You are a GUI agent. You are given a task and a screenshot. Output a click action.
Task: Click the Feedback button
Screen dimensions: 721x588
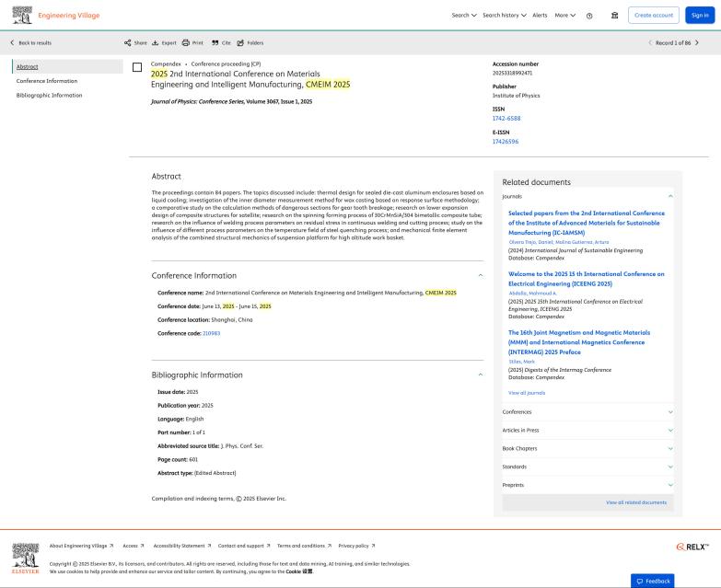[653, 581]
